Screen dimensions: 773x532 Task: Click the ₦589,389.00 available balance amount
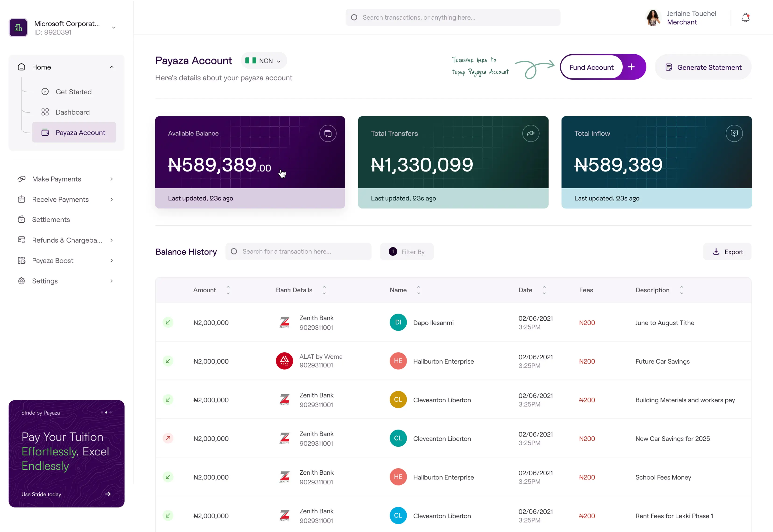click(219, 165)
